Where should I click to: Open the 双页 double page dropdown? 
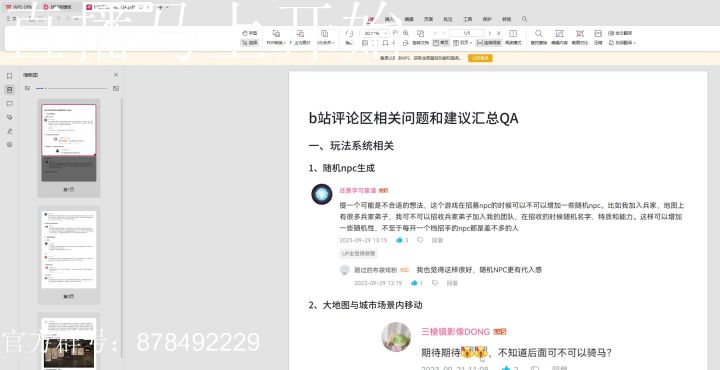click(462, 43)
